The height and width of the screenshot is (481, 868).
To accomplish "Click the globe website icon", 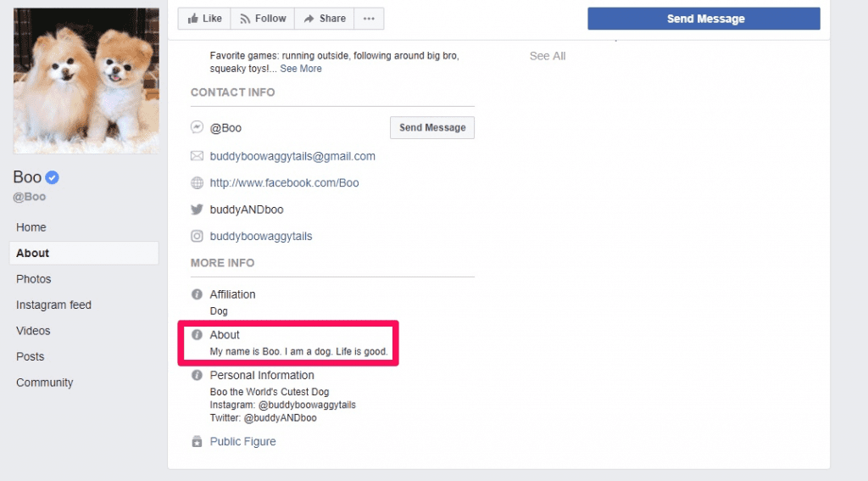I will [197, 183].
